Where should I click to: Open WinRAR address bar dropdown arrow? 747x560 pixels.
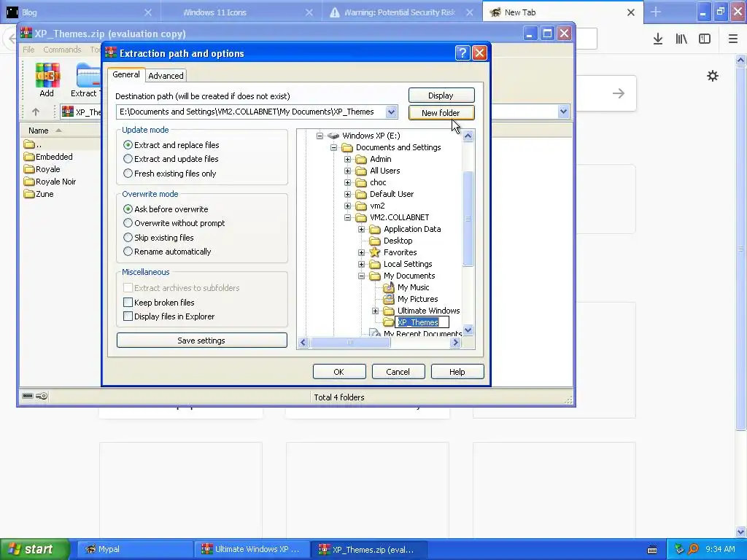(563, 112)
